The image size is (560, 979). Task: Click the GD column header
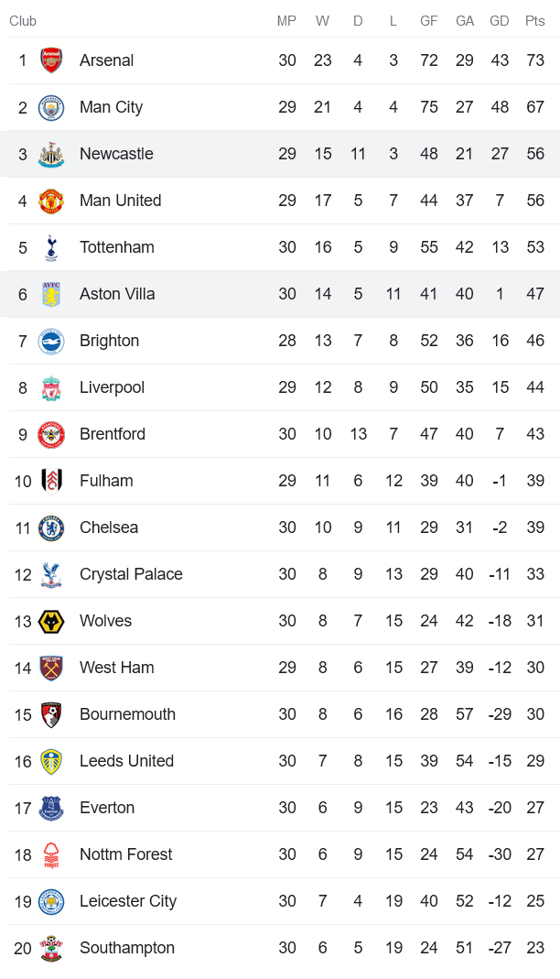pos(500,21)
